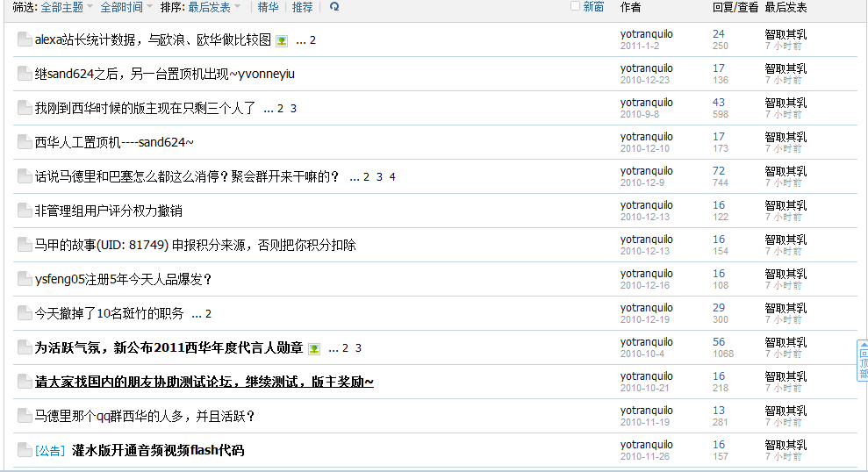Click the refresh icon in filter bar
This screenshot has height=472, width=868.
[x=334, y=7]
